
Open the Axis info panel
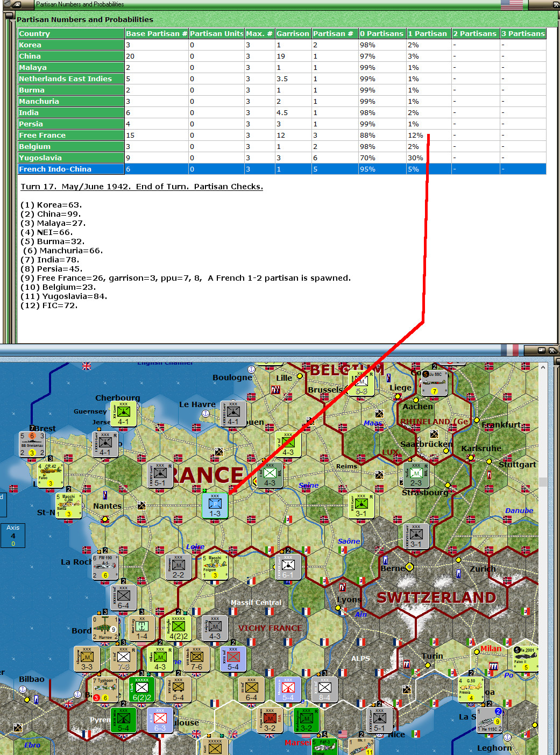(x=13, y=536)
